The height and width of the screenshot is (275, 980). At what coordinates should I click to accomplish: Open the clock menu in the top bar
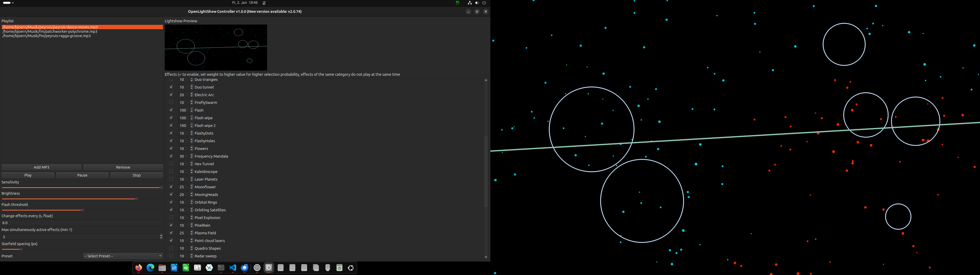tap(244, 3)
